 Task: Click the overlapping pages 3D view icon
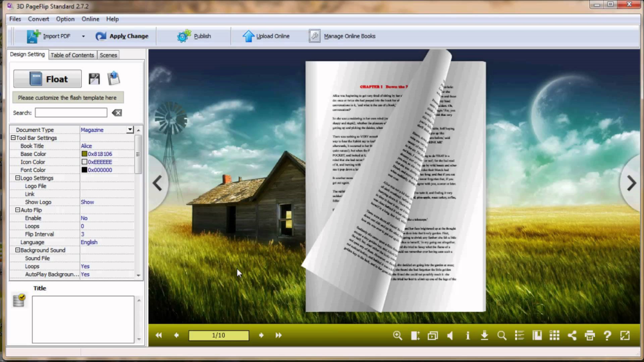click(433, 336)
